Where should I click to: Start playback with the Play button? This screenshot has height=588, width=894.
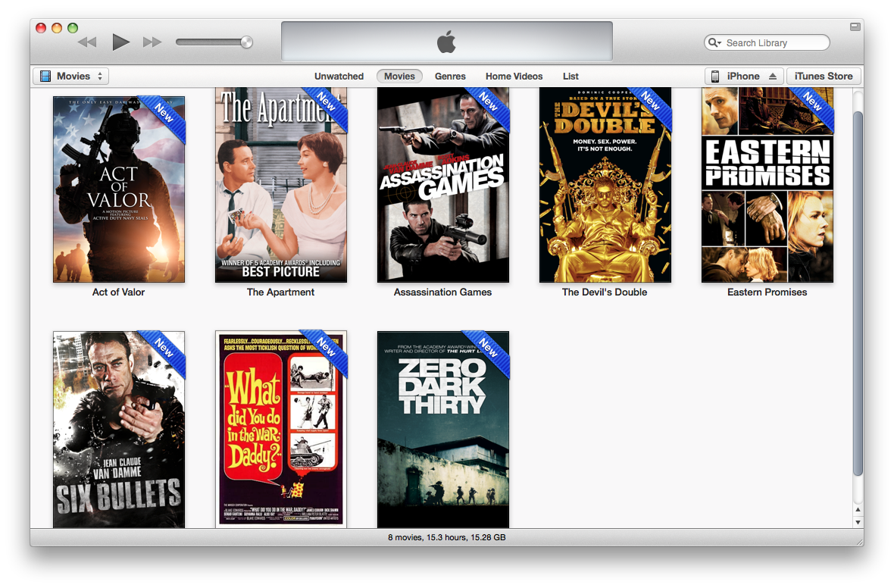click(x=120, y=42)
